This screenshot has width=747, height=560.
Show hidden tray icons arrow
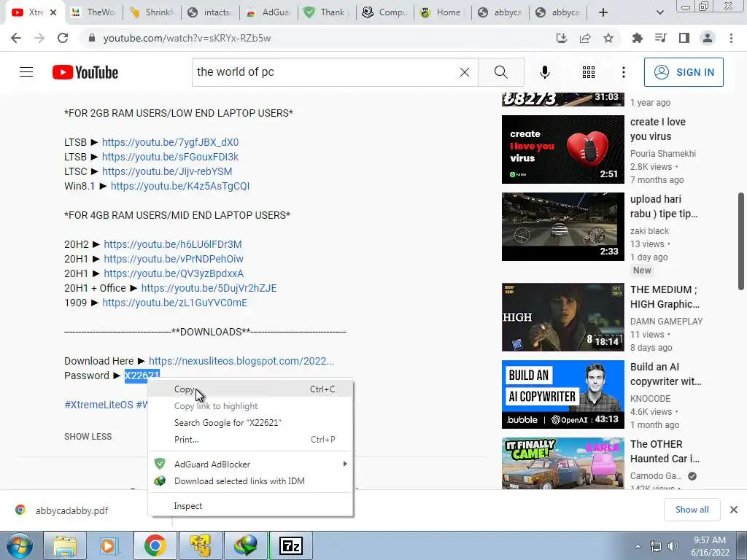click(638, 546)
